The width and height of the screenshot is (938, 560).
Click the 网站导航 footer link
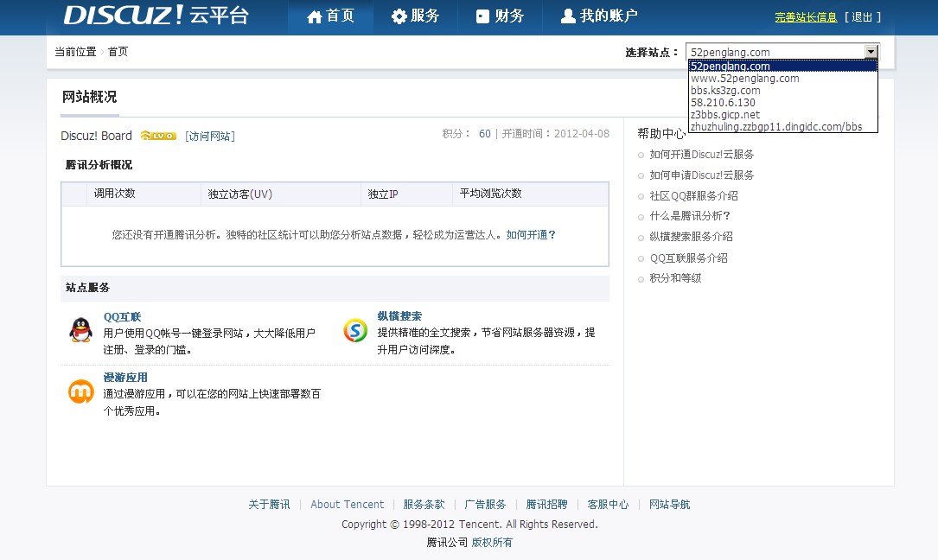tap(669, 505)
